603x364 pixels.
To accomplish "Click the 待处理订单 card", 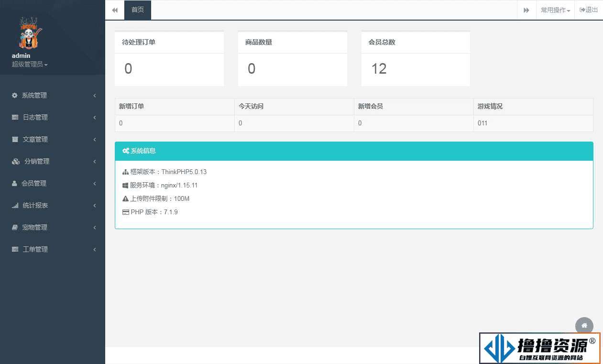I will pos(169,58).
